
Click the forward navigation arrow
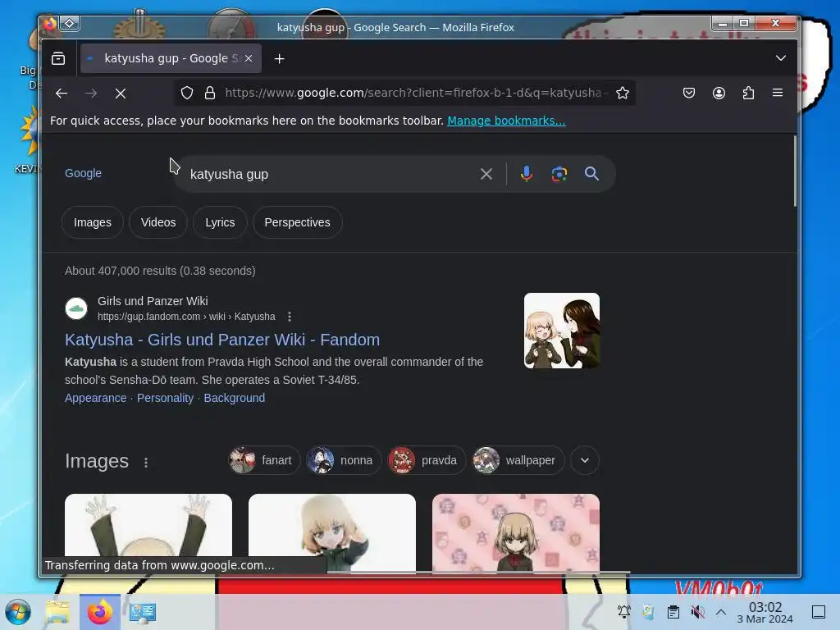coord(91,94)
